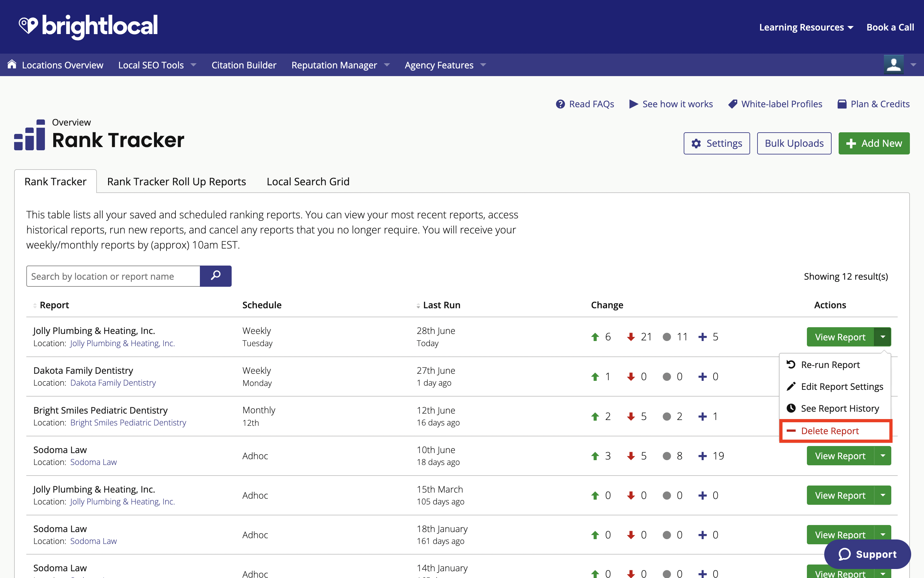Open Sodoma Law location link, 10th June row
The height and width of the screenshot is (578, 924).
[94, 462]
